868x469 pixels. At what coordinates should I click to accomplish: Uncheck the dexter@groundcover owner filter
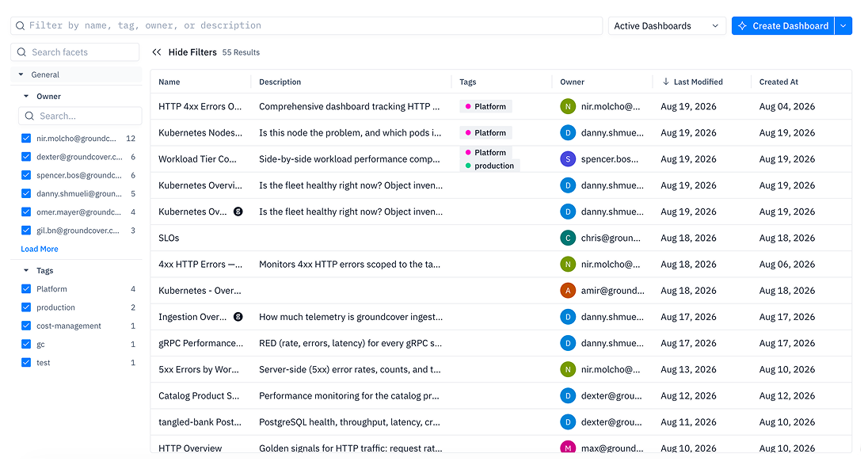[26, 157]
